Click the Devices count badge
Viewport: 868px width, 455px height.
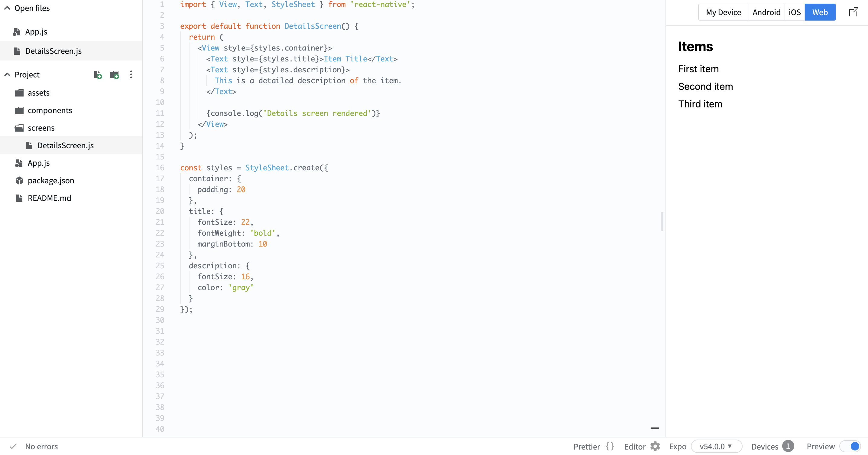[788, 446]
